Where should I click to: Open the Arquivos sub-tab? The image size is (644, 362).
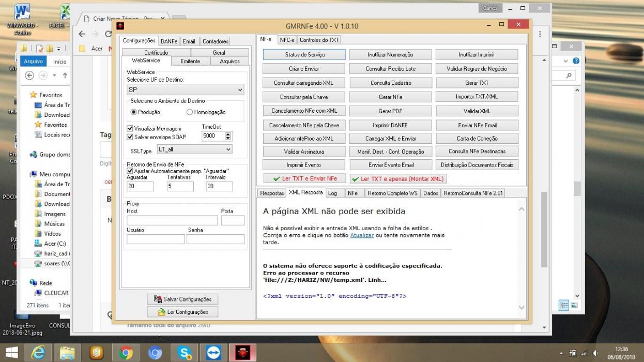pyautogui.click(x=229, y=61)
